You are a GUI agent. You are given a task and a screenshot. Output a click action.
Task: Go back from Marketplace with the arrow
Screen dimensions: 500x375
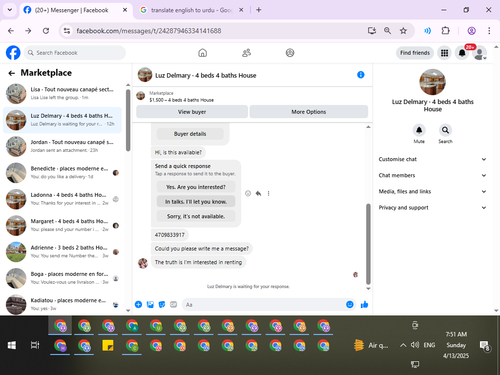[12, 73]
